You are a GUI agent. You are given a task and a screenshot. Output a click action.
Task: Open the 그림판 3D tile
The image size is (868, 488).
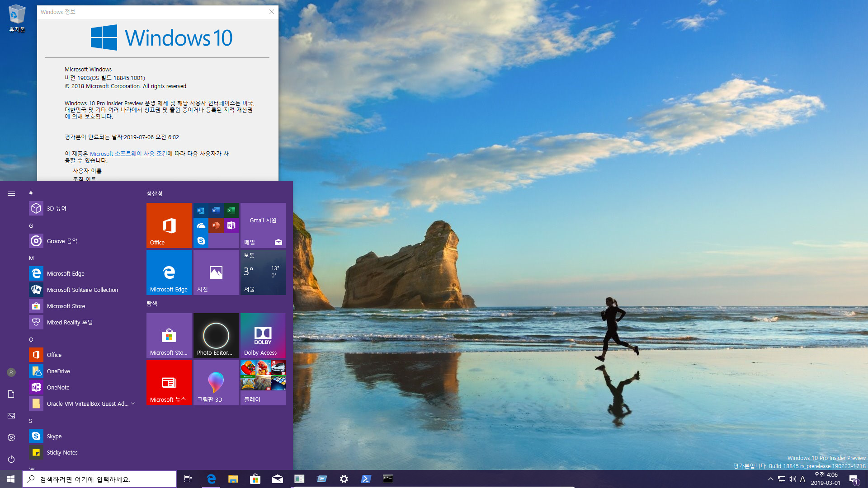(216, 383)
